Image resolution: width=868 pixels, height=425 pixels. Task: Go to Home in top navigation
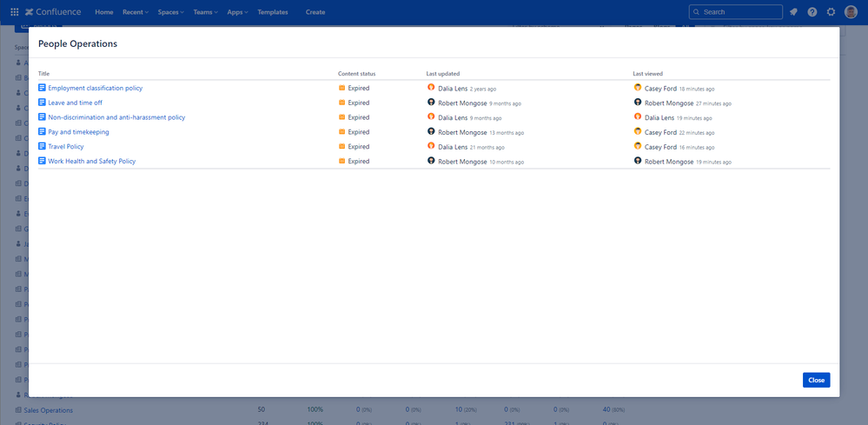(x=104, y=12)
